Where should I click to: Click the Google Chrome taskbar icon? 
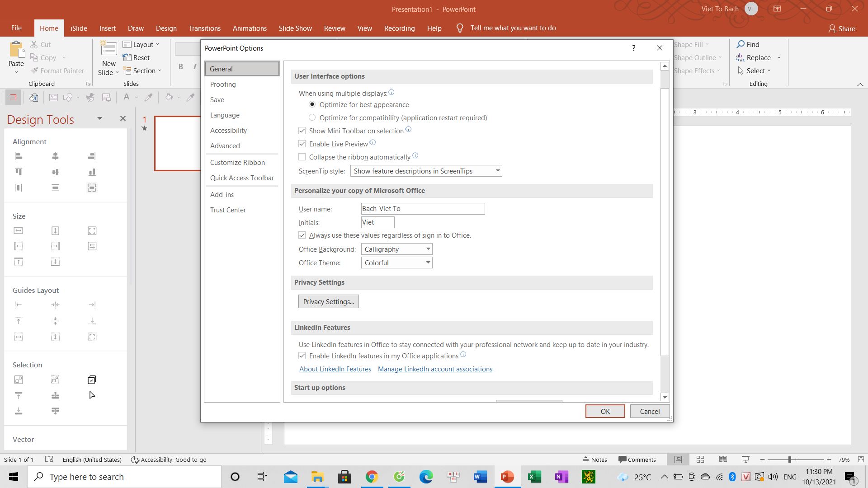[372, 477]
